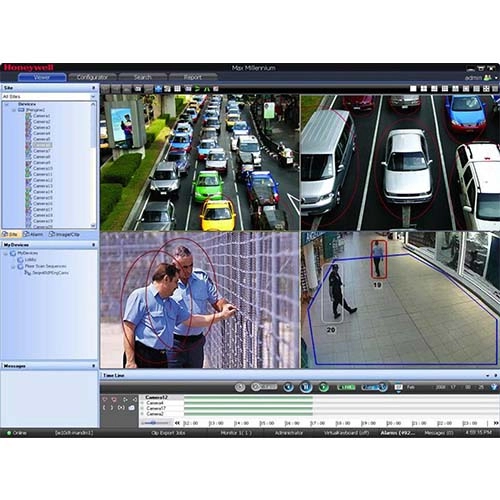Switch to the green LIVE mode button
This screenshot has width=500, height=500.
(x=346, y=387)
